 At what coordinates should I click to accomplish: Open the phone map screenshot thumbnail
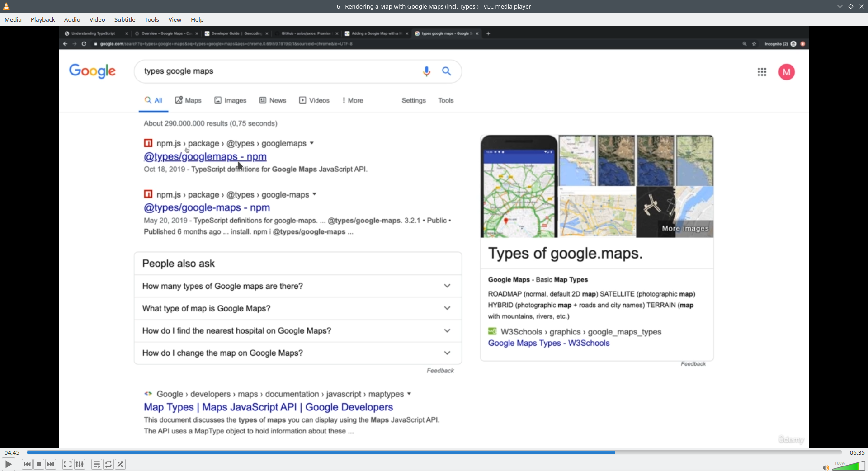coord(519,186)
